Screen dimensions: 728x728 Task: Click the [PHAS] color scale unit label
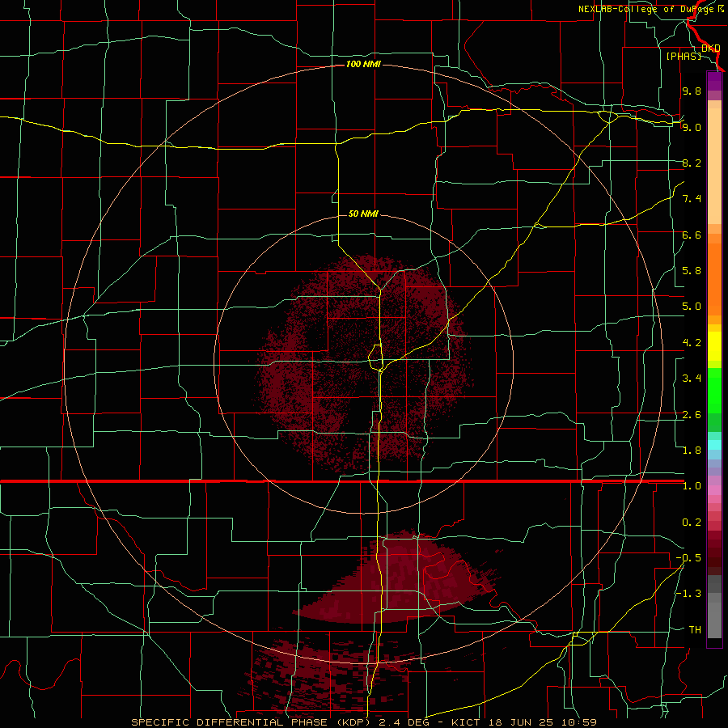click(684, 56)
